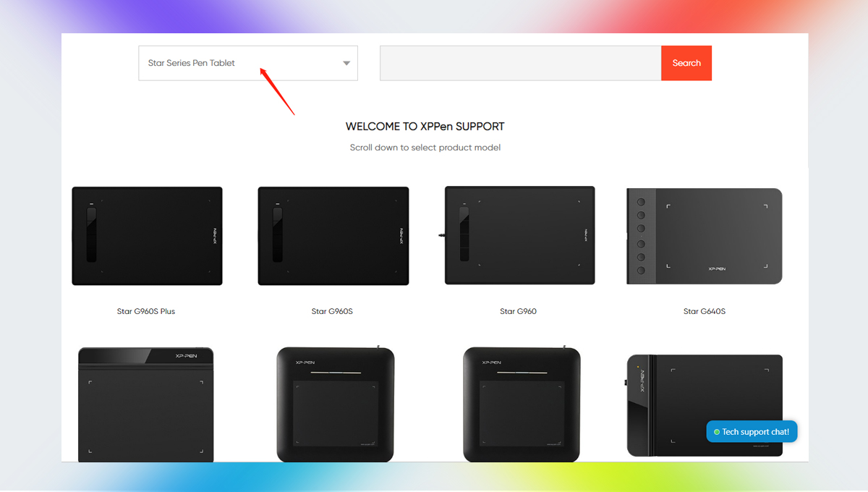Open the Star G640S label link
This screenshot has height=492, width=868.
704,311
